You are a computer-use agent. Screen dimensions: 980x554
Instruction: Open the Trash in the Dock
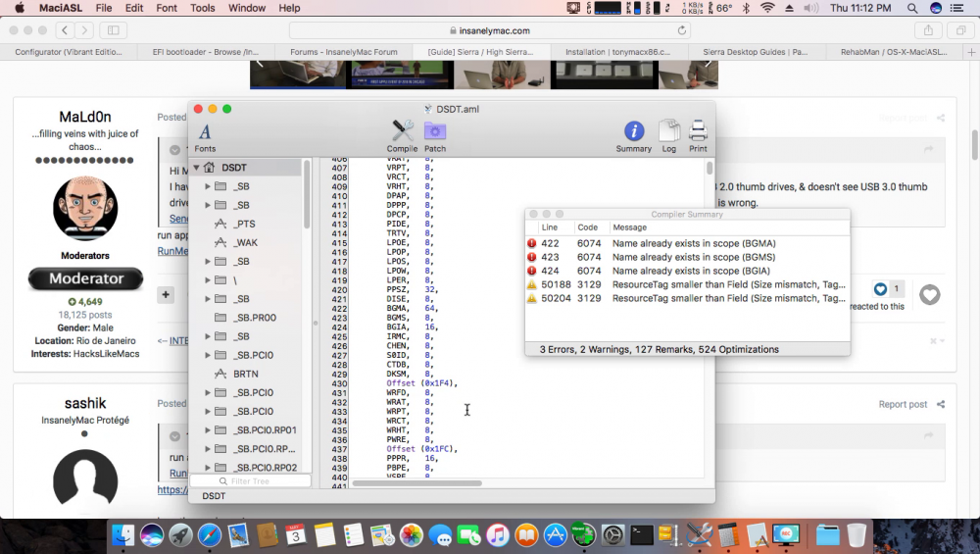coord(857,535)
